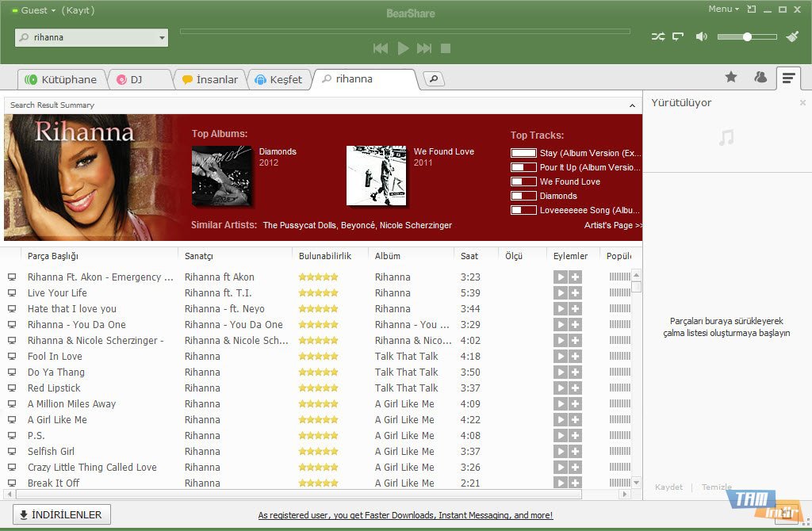Open the Artist's Page link

[x=613, y=225]
